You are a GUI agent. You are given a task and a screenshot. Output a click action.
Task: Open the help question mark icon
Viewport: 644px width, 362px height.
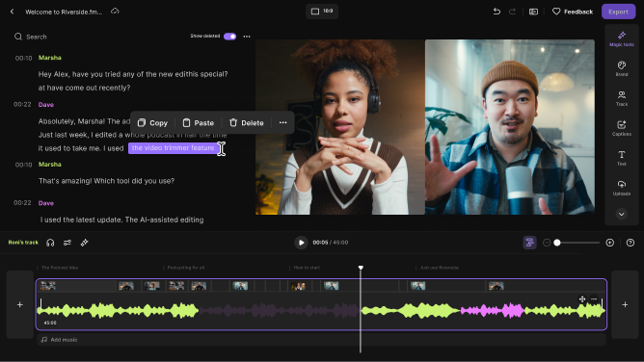[631, 243]
